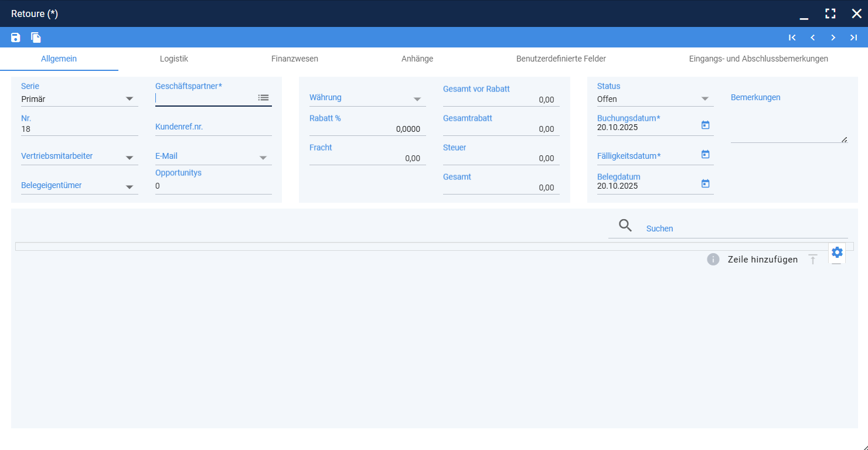Expand the Währung dropdown
The width and height of the screenshot is (868, 450).
click(x=367, y=98)
